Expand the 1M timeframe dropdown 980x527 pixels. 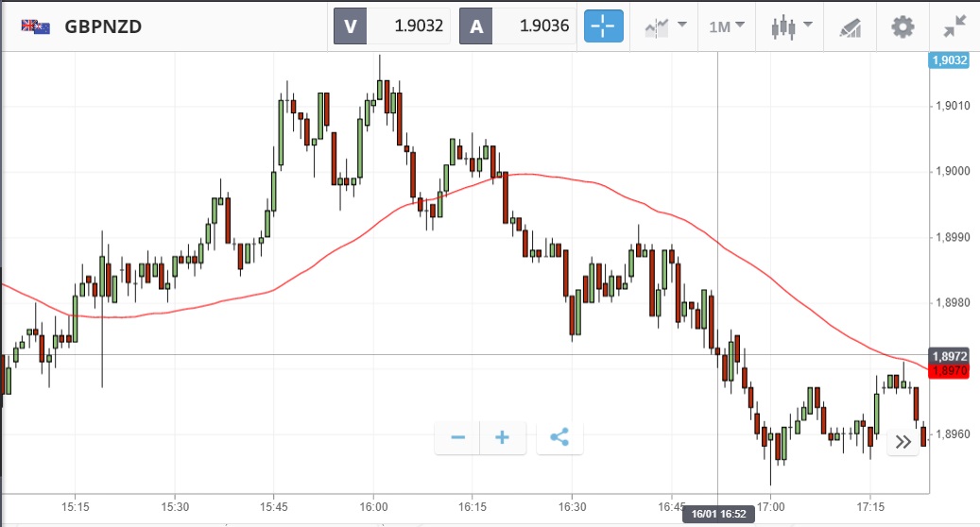[x=727, y=26]
